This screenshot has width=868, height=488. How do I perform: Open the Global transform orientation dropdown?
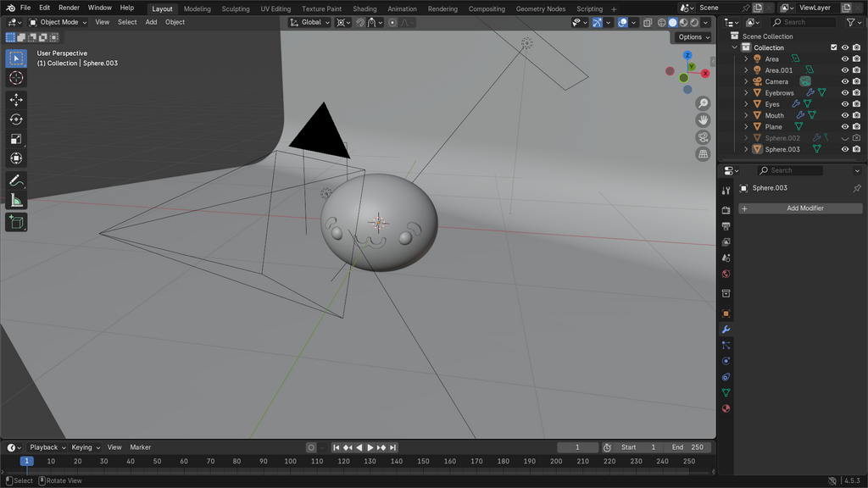pos(310,22)
